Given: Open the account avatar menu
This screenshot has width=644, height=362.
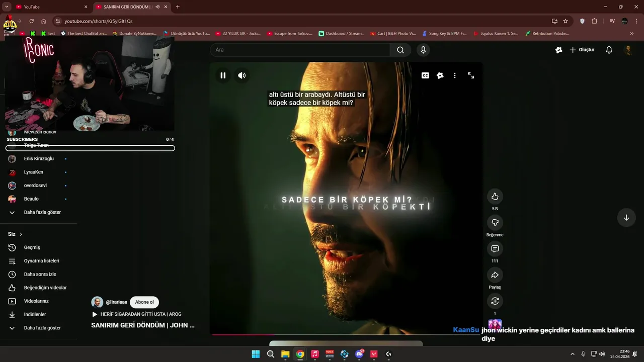Looking at the screenshot, I should (x=628, y=50).
